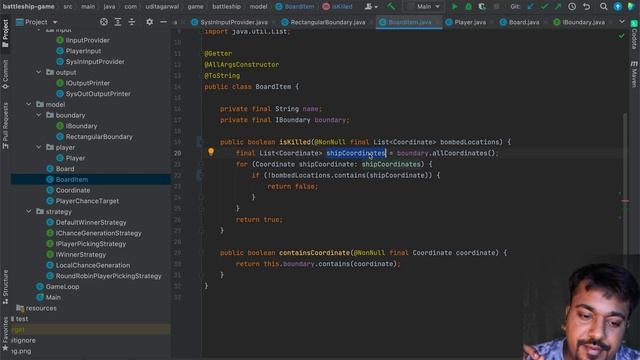Open the Pull Requests side tool button

coord(5,126)
